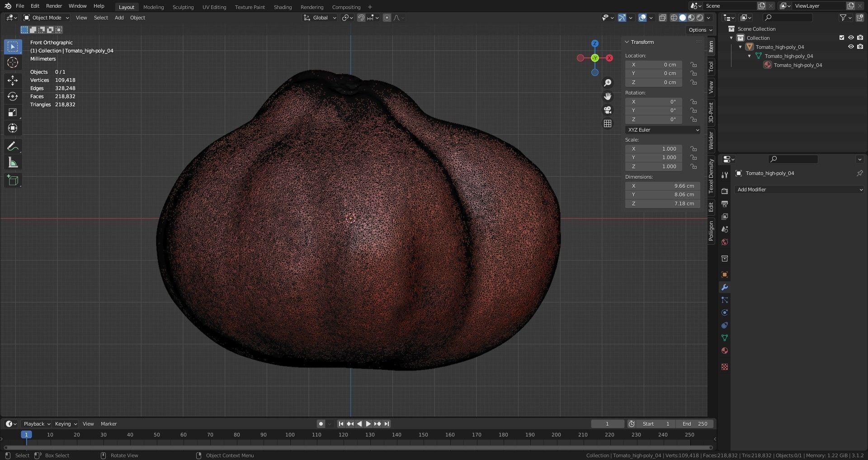The width and height of the screenshot is (868, 460).
Task: Switch to the Shading workspace tab
Action: pos(283,7)
